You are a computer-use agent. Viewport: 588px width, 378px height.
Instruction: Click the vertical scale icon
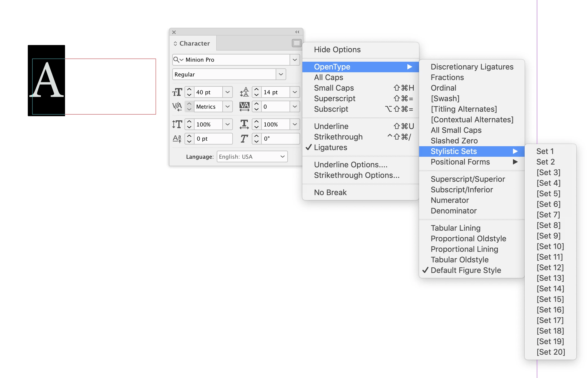[x=177, y=124]
